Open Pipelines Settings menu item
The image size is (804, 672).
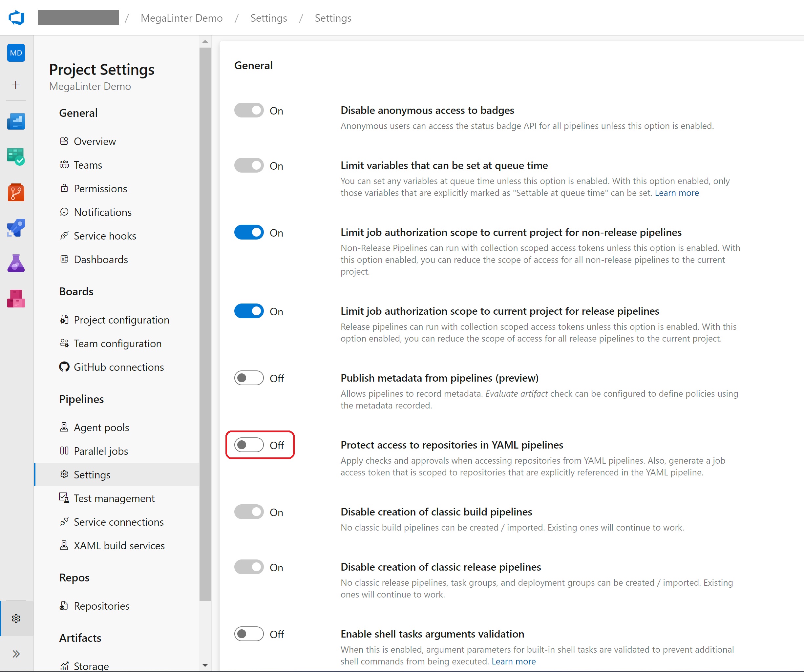tap(93, 474)
